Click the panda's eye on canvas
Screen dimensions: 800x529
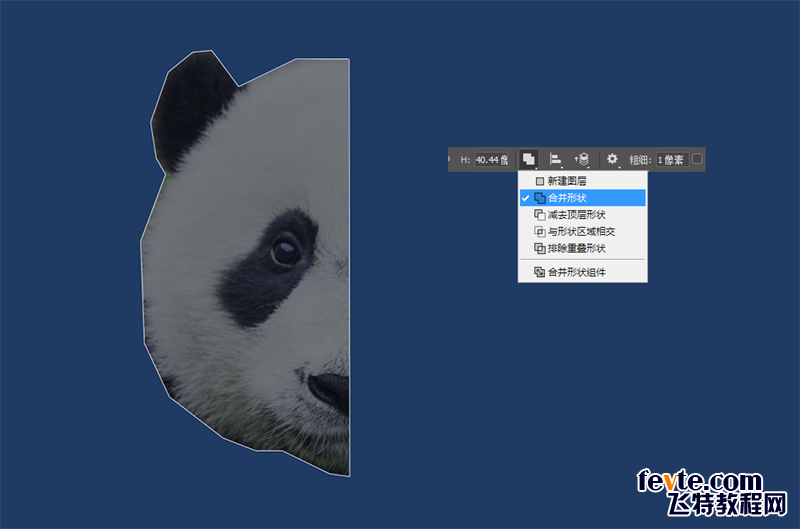point(285,248)
